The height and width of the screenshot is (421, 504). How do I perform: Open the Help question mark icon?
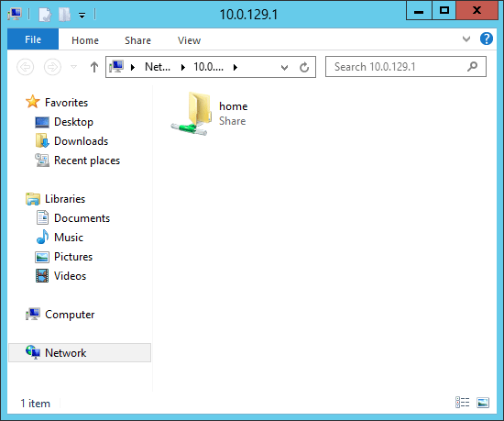point(487,39)
